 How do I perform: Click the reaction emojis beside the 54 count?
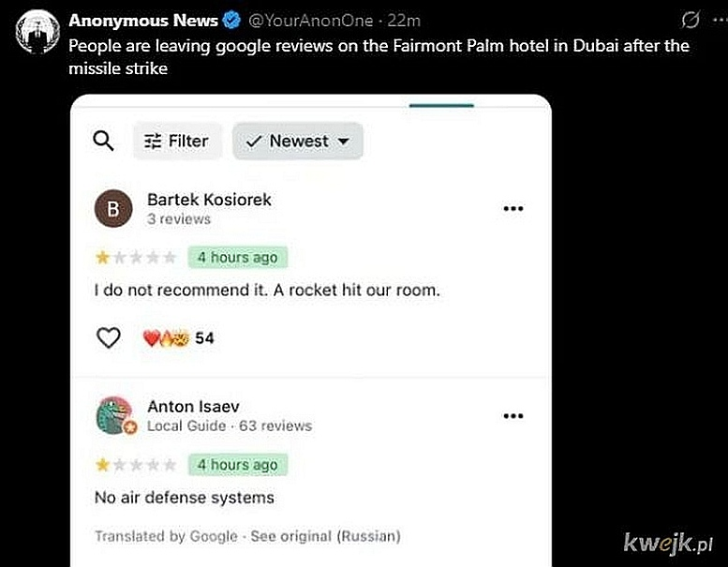(165, 337)
